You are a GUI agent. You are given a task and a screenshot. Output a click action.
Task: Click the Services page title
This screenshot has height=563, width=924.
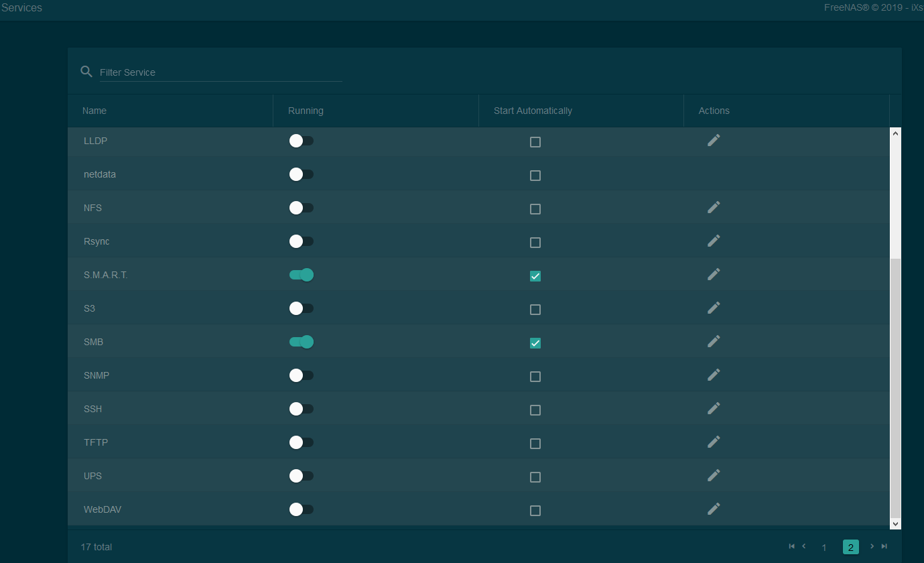21,8
